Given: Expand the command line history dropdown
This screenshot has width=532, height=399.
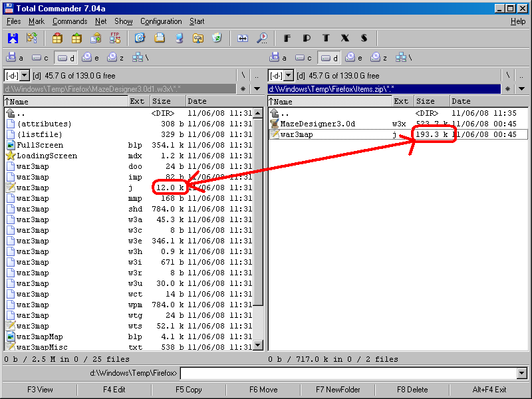Looking at the screenshot, I should 521,373.
